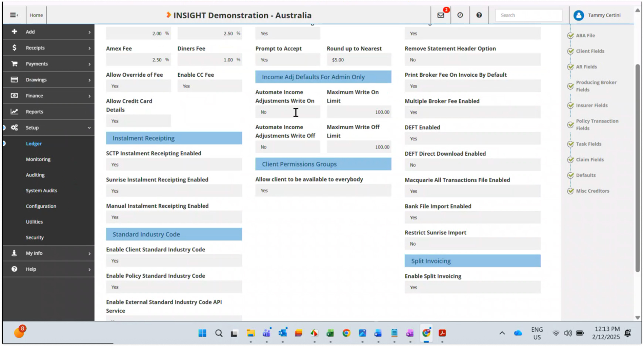Select Utilities under Setup
This screenshot has width=644, height=347.
[x=34, y=221]
